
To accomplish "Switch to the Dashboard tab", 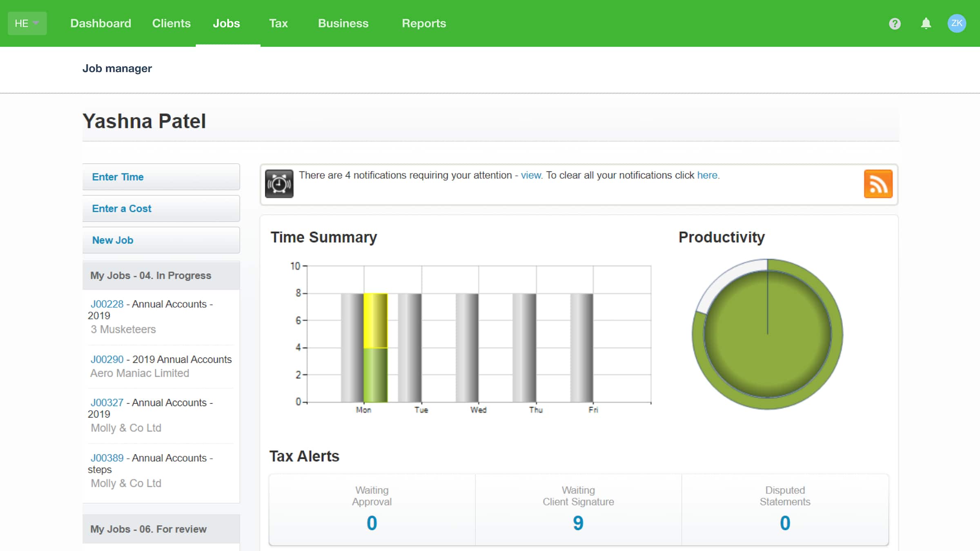I will pyautogui.click(x=100, y=23).
